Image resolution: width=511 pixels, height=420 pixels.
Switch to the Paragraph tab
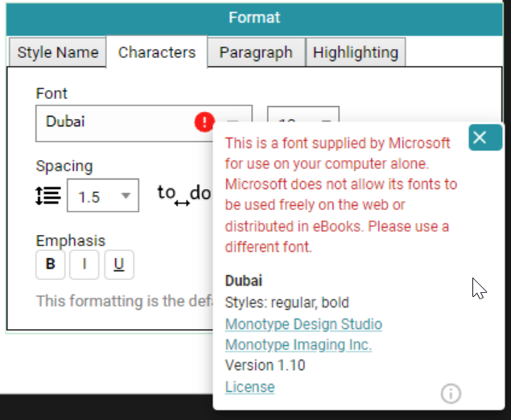[256, 52]
